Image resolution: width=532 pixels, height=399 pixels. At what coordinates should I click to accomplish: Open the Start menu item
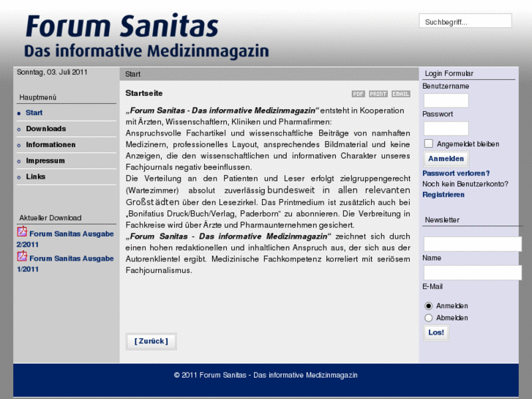point(34,113)
